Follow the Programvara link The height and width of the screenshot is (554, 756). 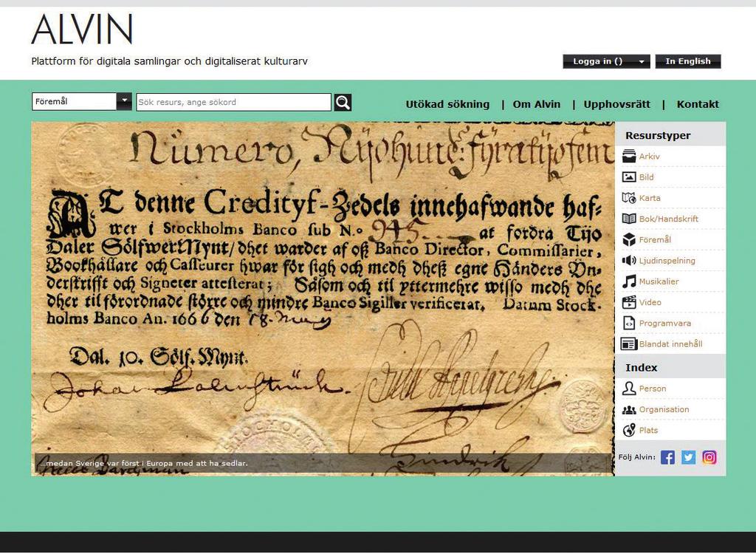tap(665, 324)
